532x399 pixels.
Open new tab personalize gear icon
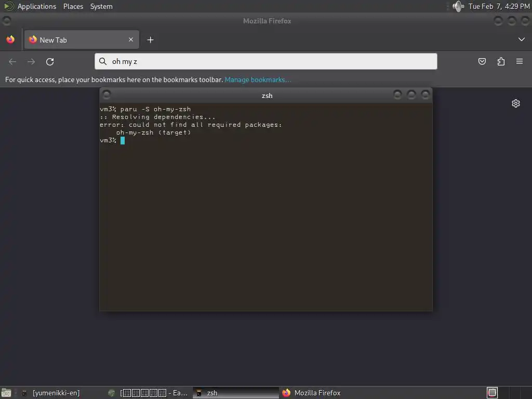pos(516,103)
